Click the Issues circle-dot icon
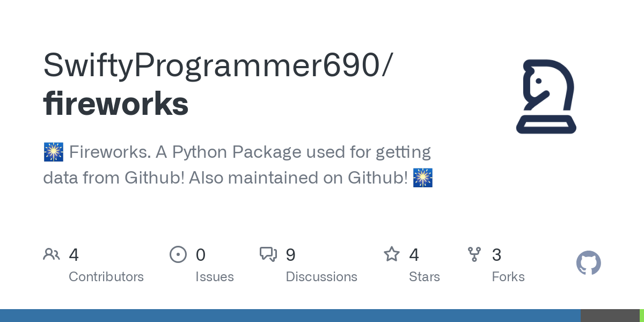The image size is (644, 322). click(178, 254)
